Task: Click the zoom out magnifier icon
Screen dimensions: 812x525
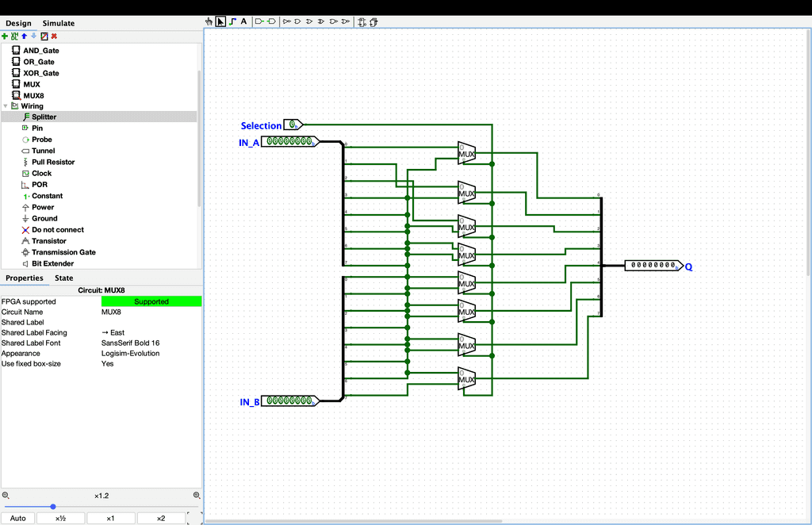Action: (6, 495)
